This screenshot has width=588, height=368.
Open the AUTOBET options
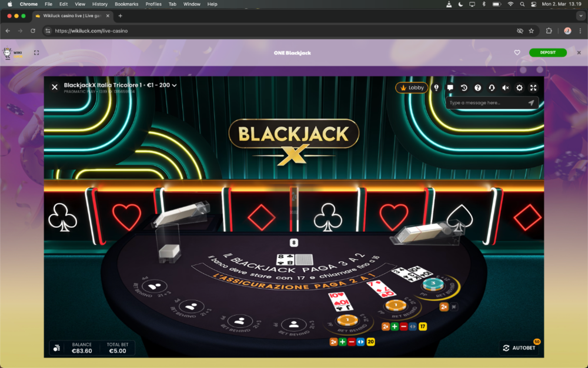pyautogui.click(x=520, y=348)
